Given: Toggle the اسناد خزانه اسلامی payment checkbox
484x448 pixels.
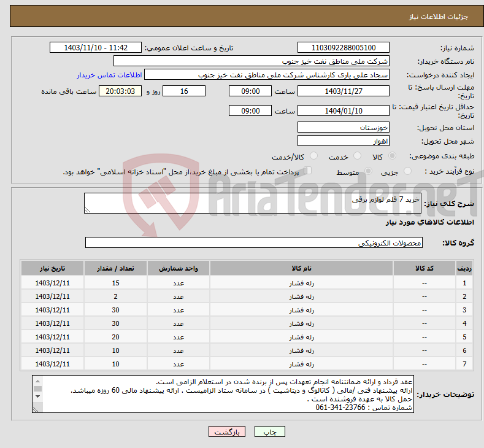Looking at the screenshot, I should pyautogui.click(x=308, y=171).
